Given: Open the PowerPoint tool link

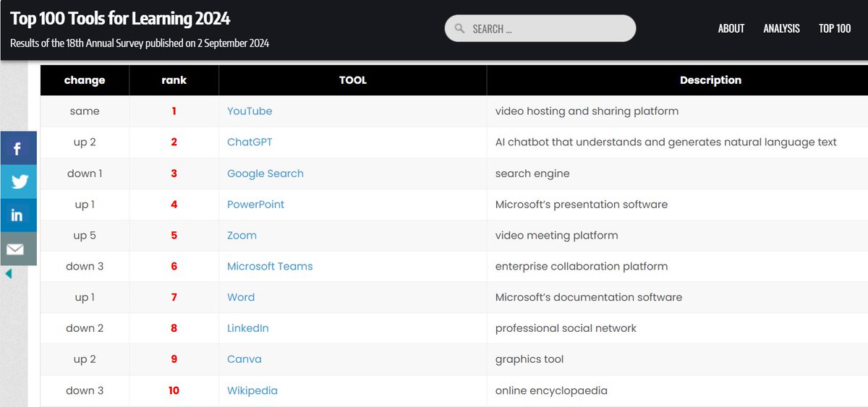Looking at the screenshot, I should [x=255, y=205].
